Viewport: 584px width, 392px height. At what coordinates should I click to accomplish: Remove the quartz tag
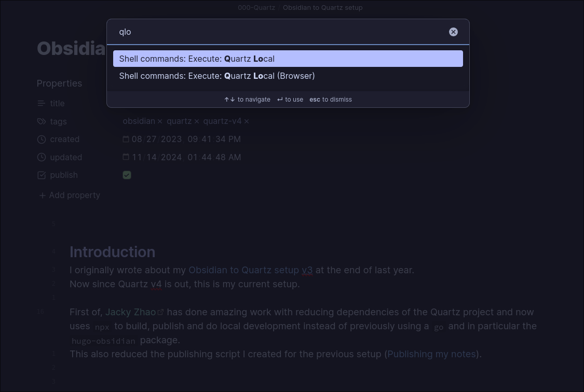[x=197, y=121]
